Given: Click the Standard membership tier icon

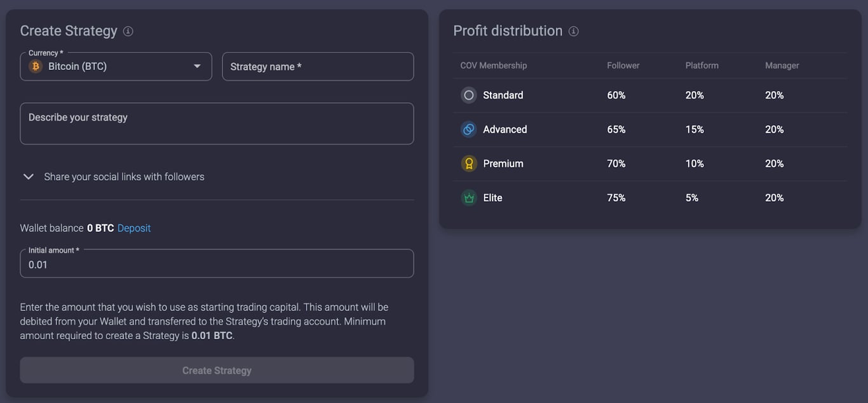Looking at the screenshot, I should (468, 95).
